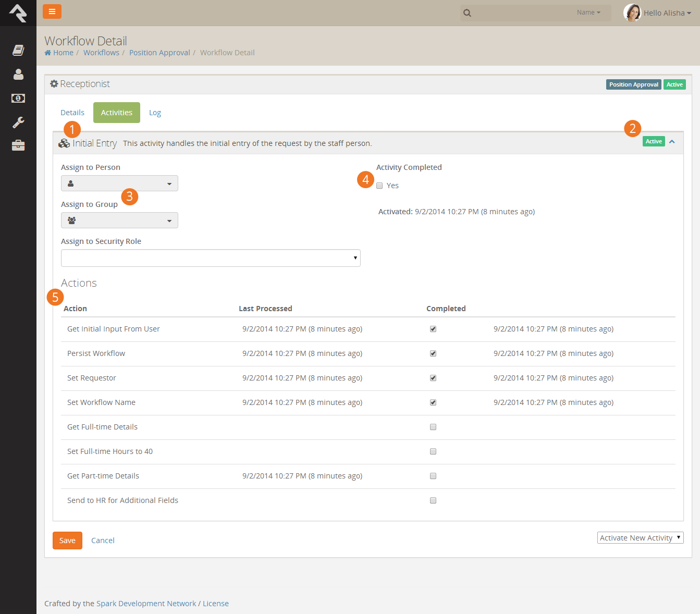The width and height of the screenshot is (700, 614).
Task: Check Send to HR for Additional Fields checkbox
Action: point(433,500)
